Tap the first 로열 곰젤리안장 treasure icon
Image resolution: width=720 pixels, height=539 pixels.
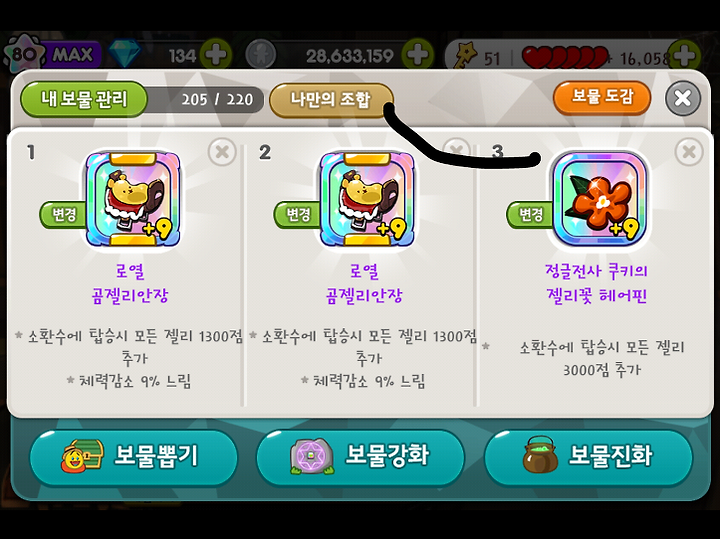[x=133, y=200]
